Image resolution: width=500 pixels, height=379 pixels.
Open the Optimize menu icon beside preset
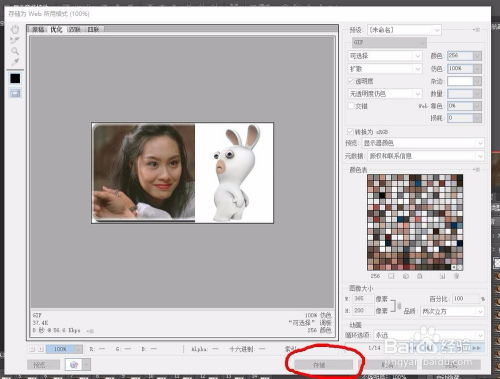477,30
